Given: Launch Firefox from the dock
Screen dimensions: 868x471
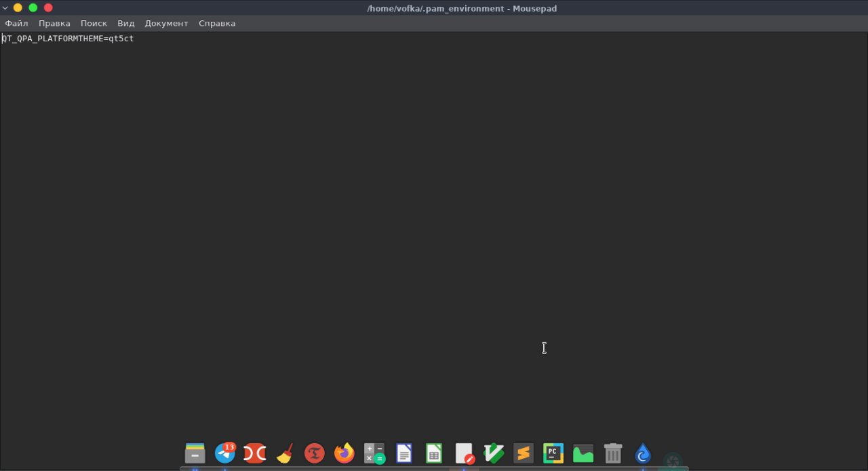Looking at the screenshot, I should click(344, 453).
